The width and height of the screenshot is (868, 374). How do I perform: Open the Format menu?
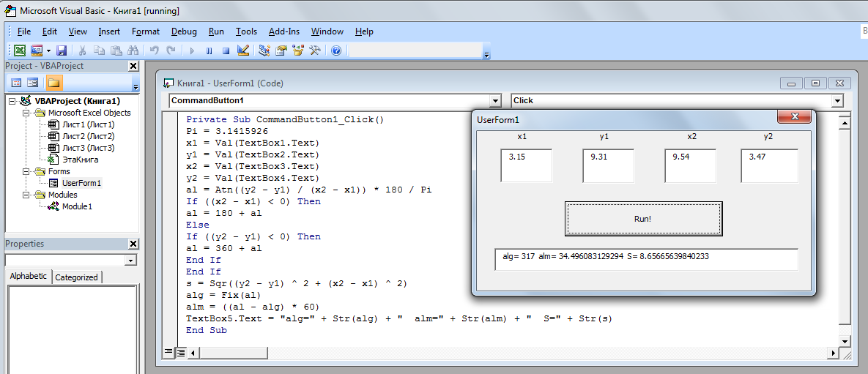[x=146, y=31]
